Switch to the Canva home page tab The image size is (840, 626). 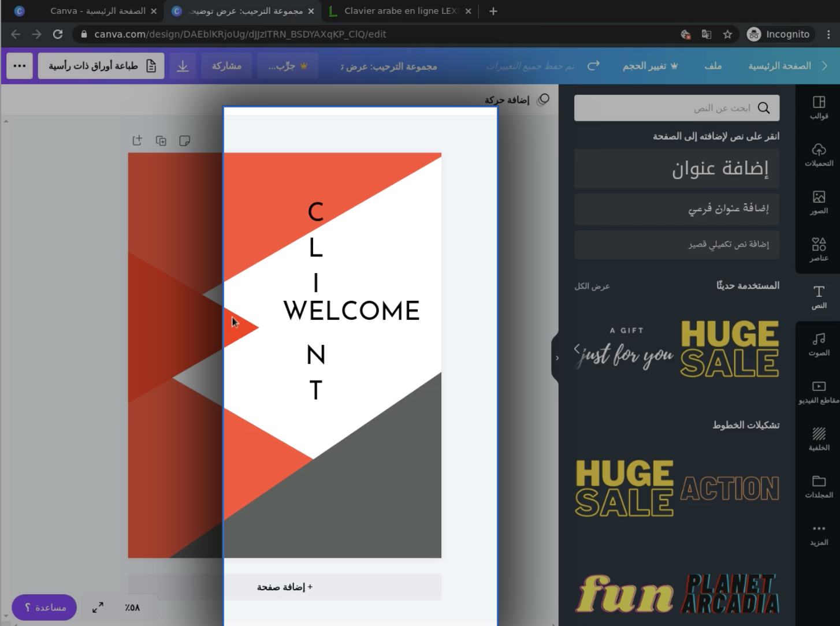click(87, 11)
